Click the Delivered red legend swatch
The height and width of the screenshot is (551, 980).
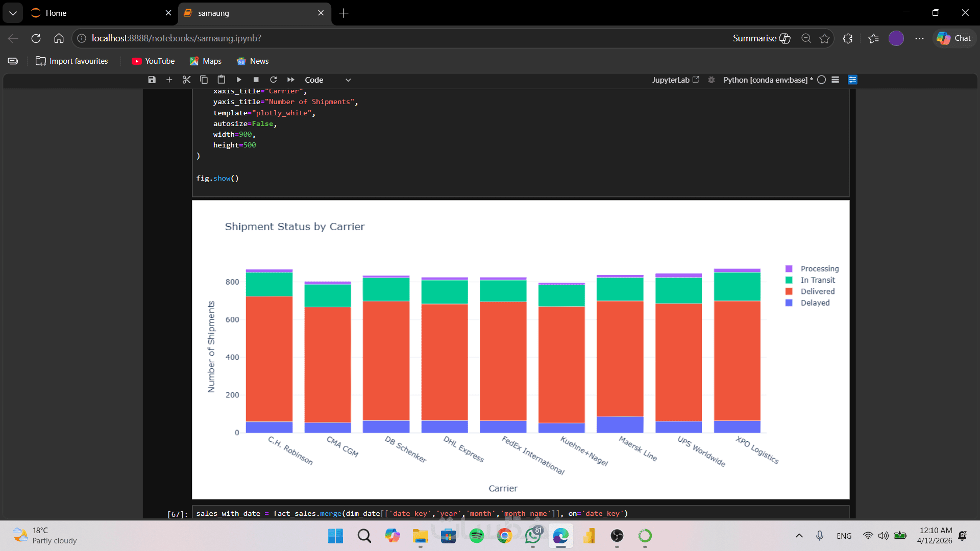tap(789, 291)
